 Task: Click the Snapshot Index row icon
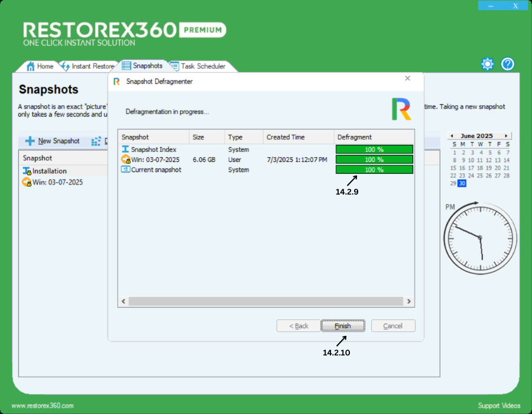(125, 150)
